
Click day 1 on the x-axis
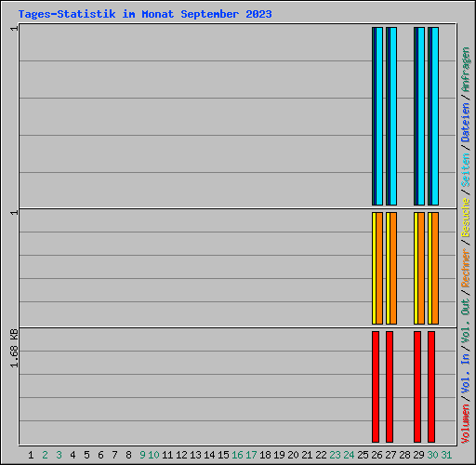click(x=31, y=455)
